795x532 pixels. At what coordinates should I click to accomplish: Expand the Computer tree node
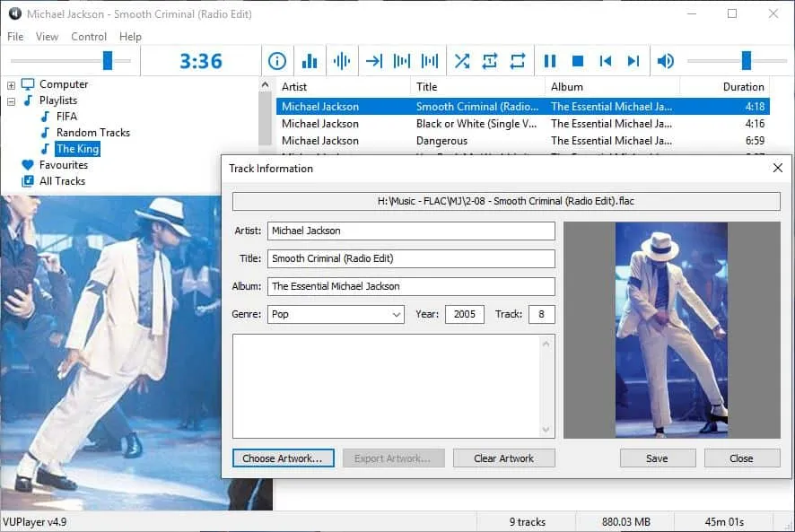point(11,85)
